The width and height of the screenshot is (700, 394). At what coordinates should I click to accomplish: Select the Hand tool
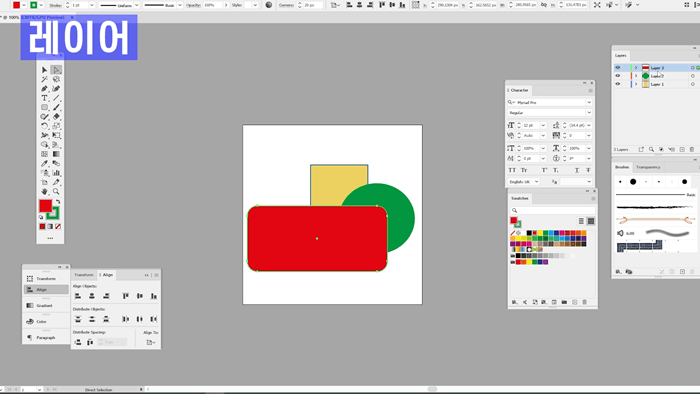(x=44, y=191)
